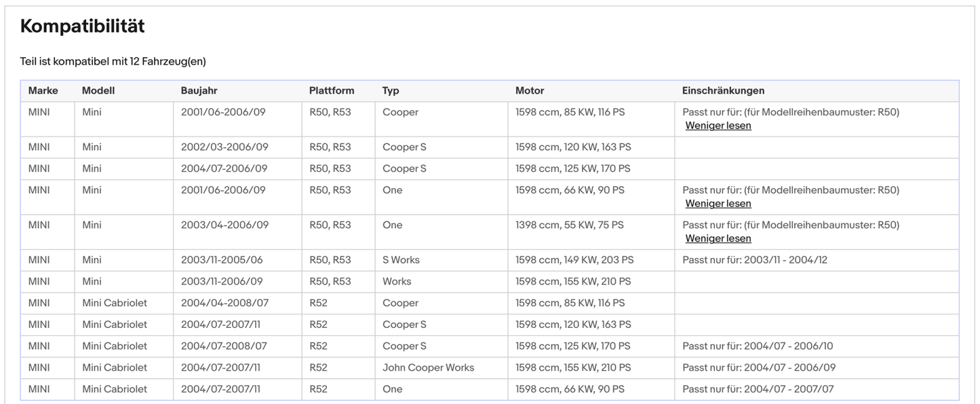This screenshot has height=404, width=980.
Task: Click the 'Passt nur für: 2004/07 - 2007/07' restriction
Action: coord(758,389)
